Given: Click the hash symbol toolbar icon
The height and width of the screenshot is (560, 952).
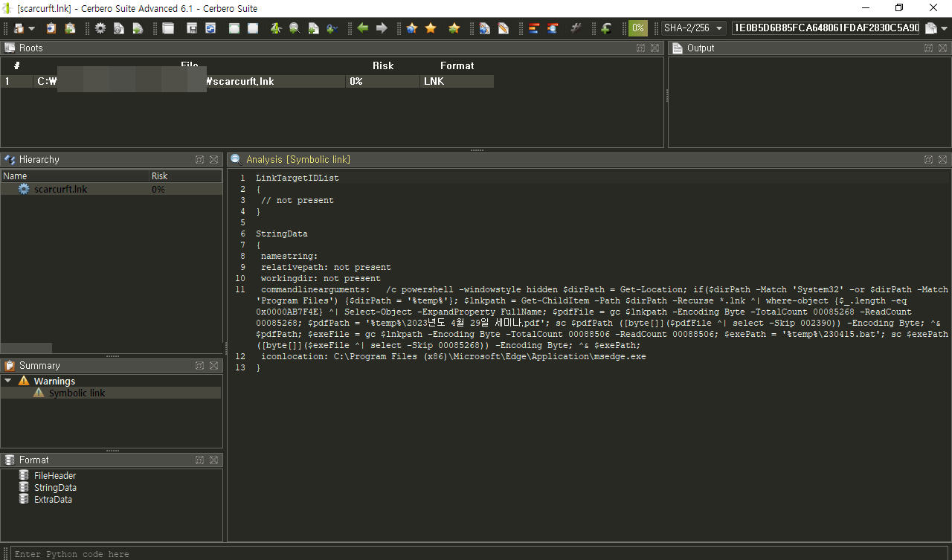Looking at the screenshot, I should 576,28.
